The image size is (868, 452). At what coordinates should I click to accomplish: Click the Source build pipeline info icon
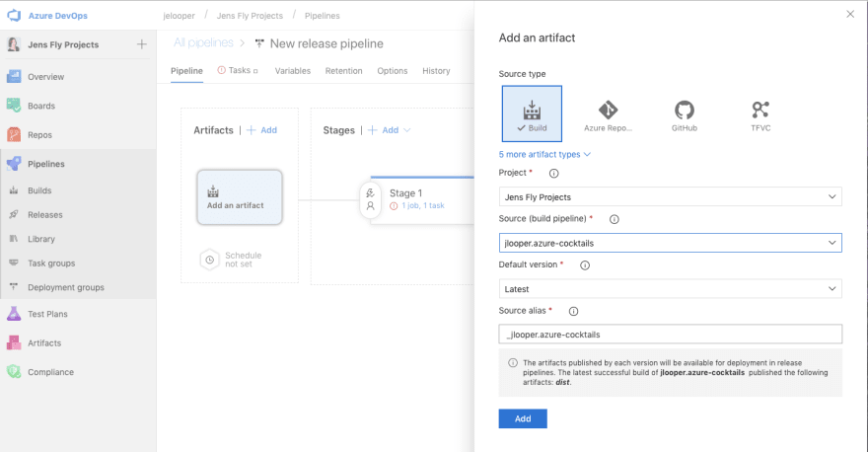point(614,219)
